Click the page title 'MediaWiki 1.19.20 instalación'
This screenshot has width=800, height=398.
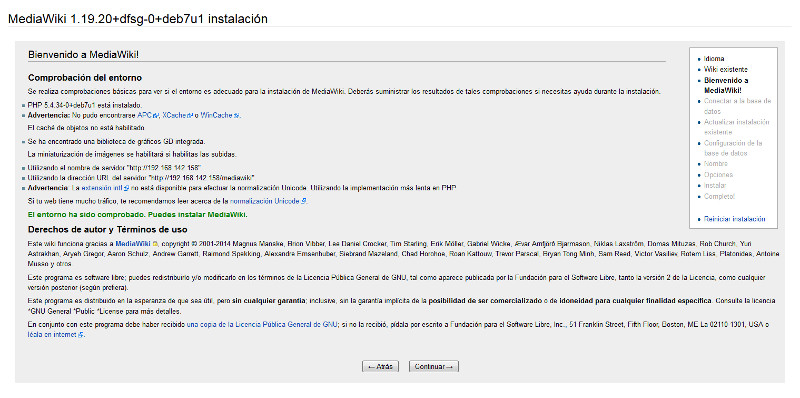(138, 19)
